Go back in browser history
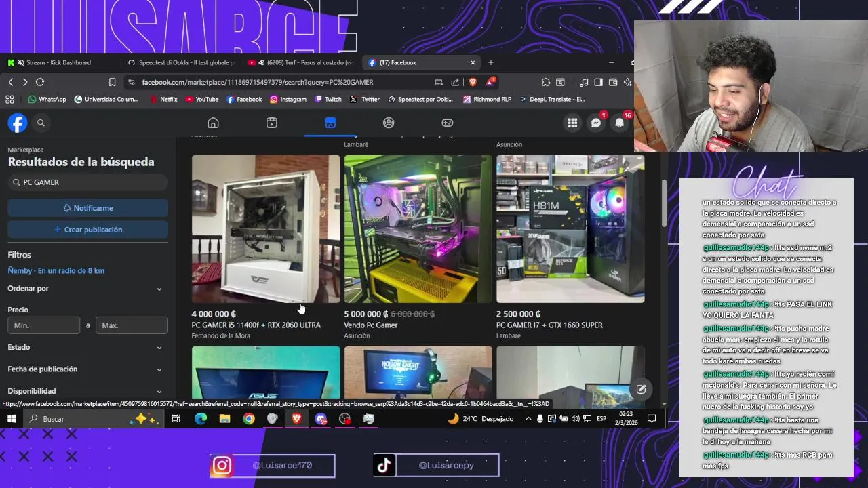The image size is (868, 488). [11, 82]
